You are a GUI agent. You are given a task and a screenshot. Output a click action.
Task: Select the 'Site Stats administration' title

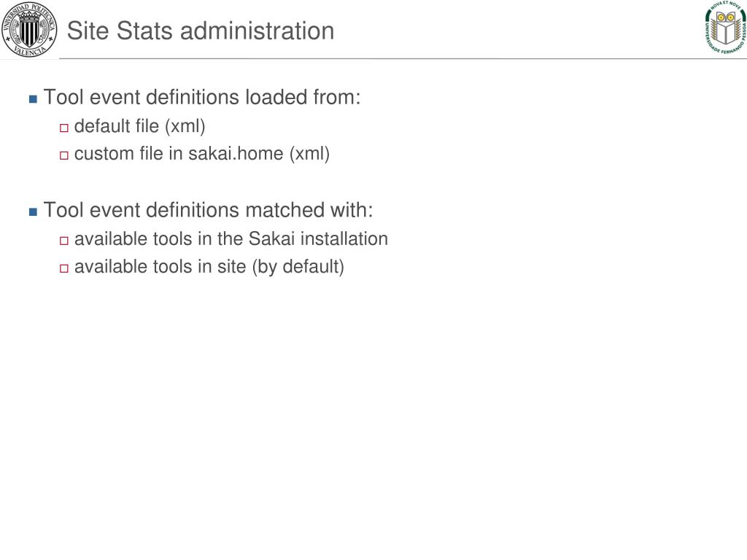(x=201, y=31)
